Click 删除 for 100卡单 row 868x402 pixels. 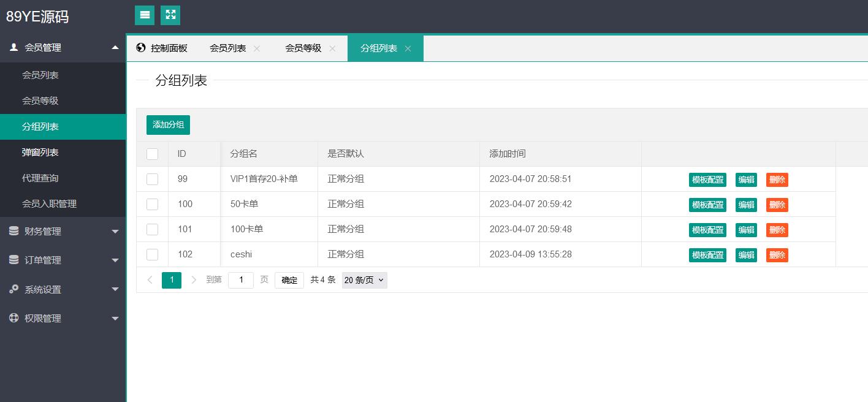tap(777, 230)
